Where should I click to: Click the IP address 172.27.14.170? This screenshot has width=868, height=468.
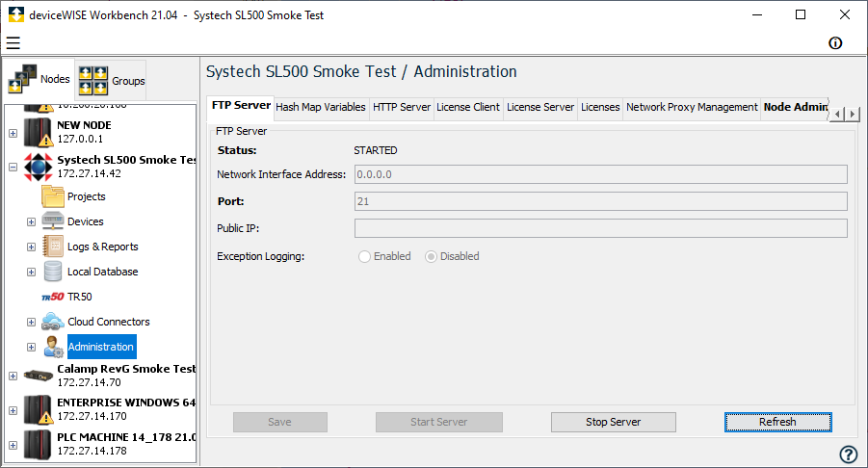pyautogui.click(x=92, y=416)
